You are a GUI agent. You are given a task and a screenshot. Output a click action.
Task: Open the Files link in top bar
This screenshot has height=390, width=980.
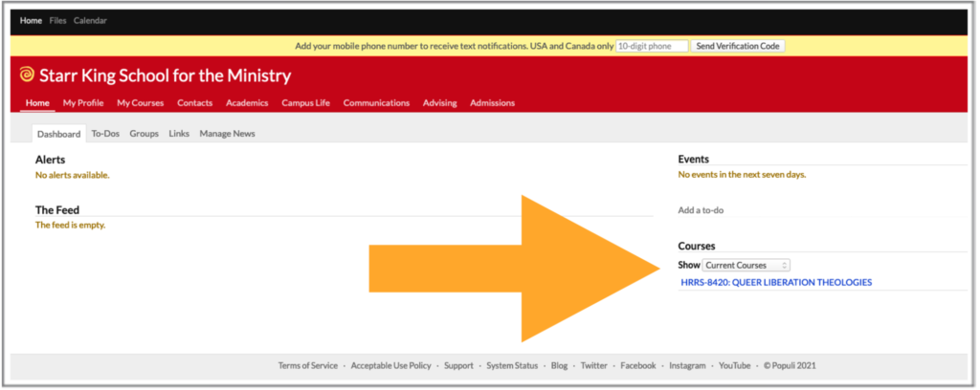click(57, 21)
